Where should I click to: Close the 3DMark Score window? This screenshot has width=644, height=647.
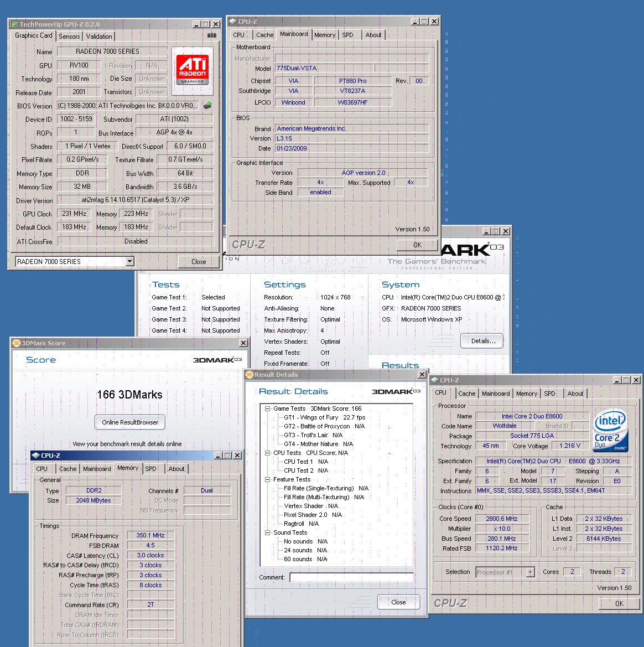243,343
